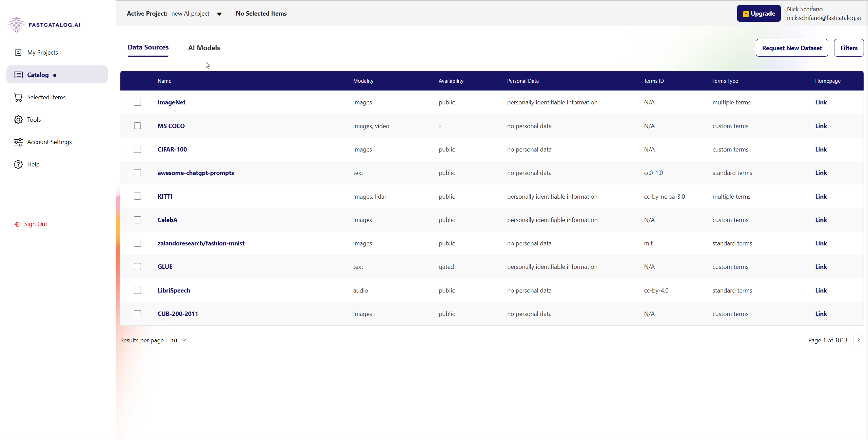This screenshot has width=868, height=440.
Task: Follow the homepage Link for CUB-200-2011
Action: [x=821, y=314]
